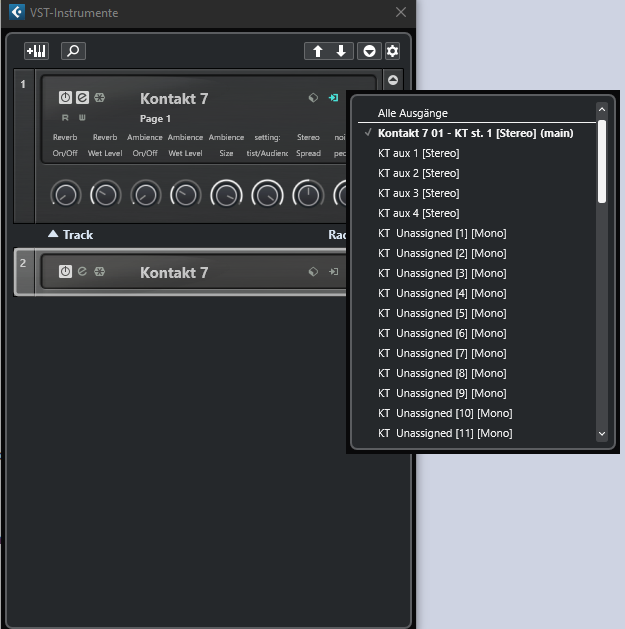Click the Add Track Instrument button
This screenshot has width=625, height=629.
click(x=36, y=51)
